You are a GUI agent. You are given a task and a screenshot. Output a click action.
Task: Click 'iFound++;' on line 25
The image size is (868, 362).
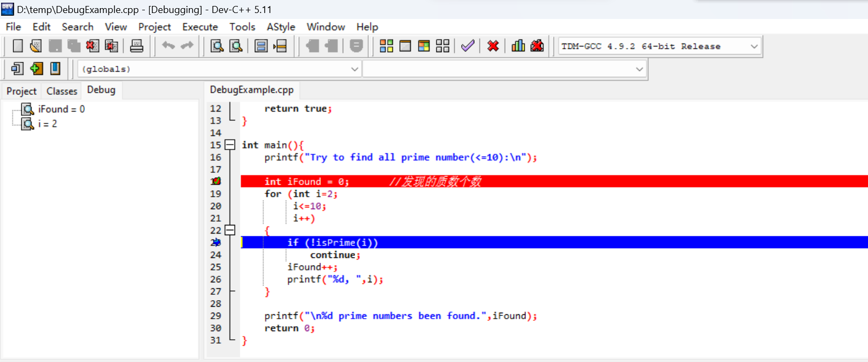click(x=312, y=267)
